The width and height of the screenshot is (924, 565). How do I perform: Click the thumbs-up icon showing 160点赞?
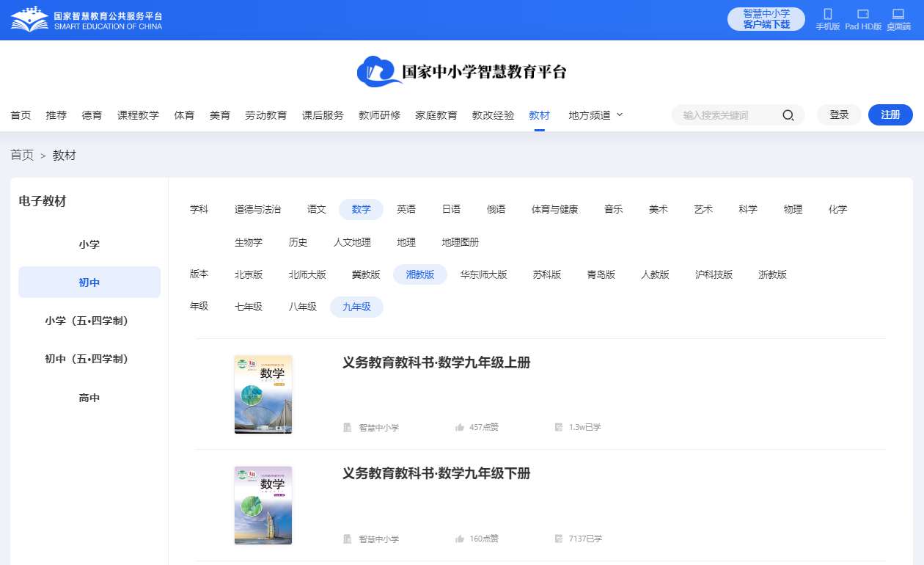click(x=460, y=539)
